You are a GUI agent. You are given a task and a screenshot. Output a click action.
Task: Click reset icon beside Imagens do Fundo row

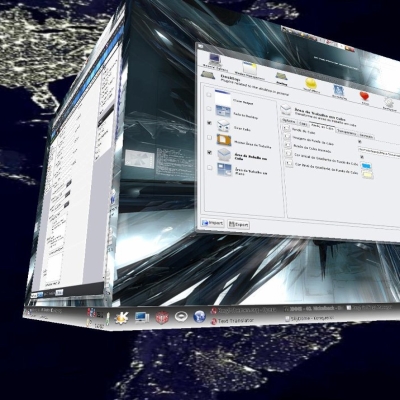[287, 136]
